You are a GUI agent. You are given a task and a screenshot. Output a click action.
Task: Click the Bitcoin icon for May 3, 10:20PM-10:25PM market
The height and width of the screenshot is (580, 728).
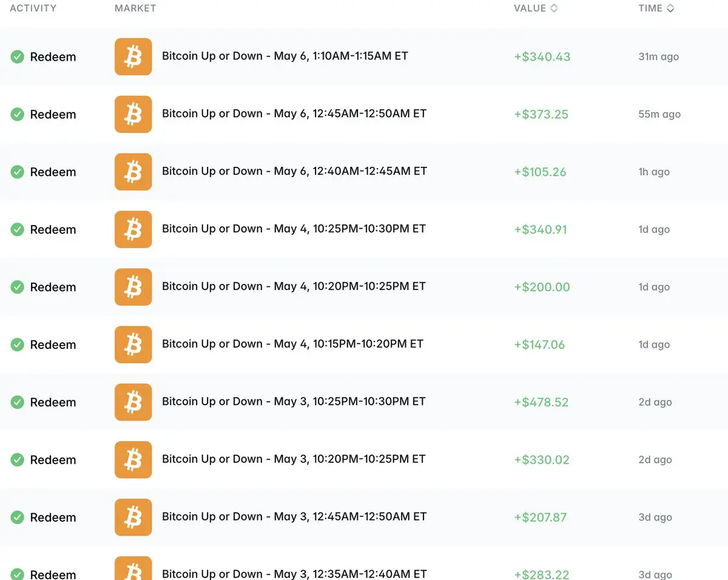133,460
